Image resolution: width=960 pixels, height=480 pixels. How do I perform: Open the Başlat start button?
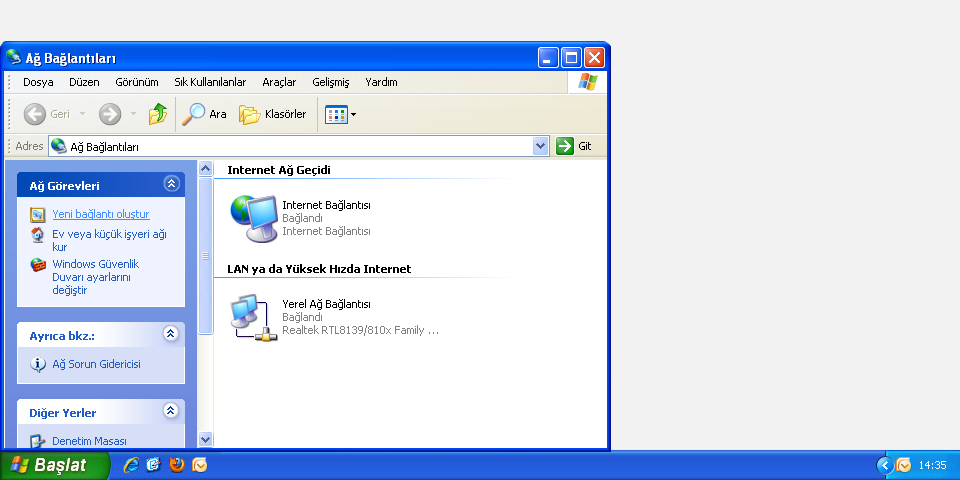pos(55,465)
